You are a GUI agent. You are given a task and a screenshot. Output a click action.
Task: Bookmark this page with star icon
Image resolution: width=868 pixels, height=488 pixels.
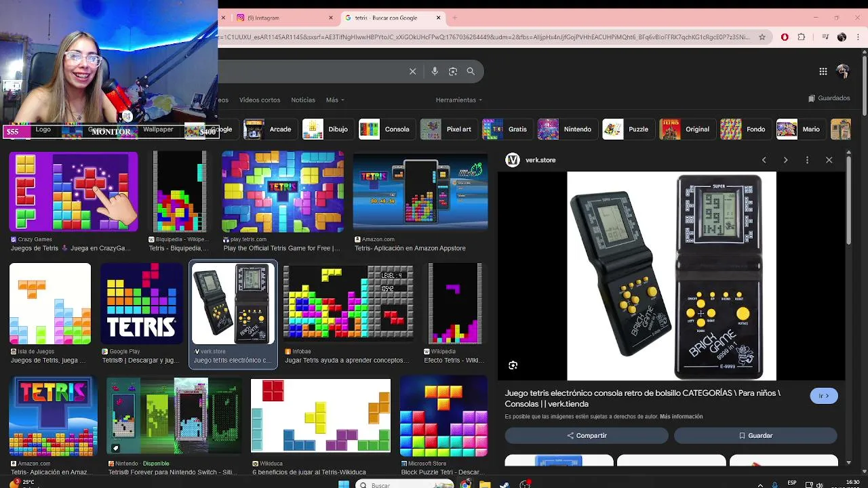coord(762,37)
